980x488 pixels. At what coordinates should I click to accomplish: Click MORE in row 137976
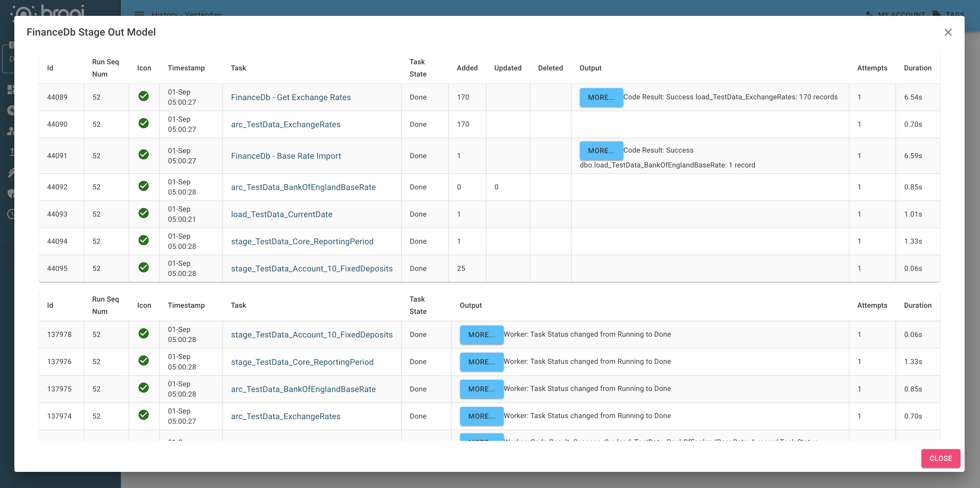point(482,362)
